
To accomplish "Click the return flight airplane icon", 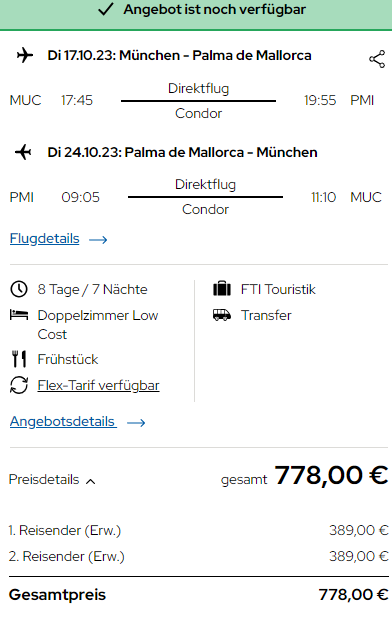I will point(23,152).
